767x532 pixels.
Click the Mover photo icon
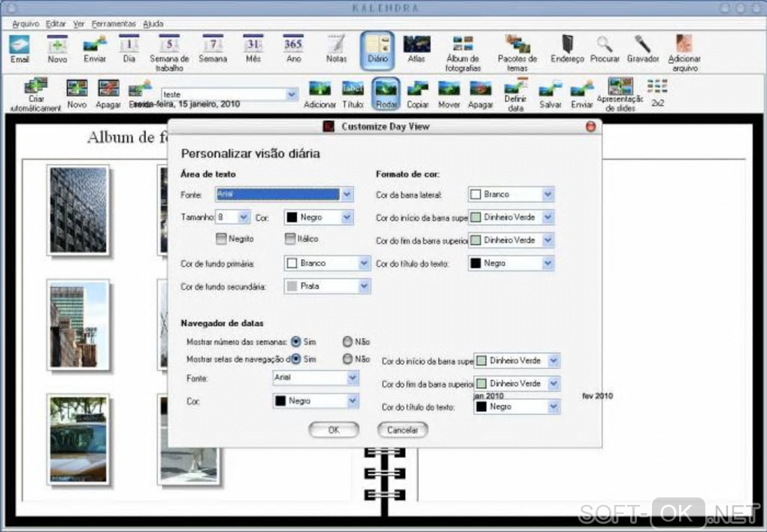[449, 94]
